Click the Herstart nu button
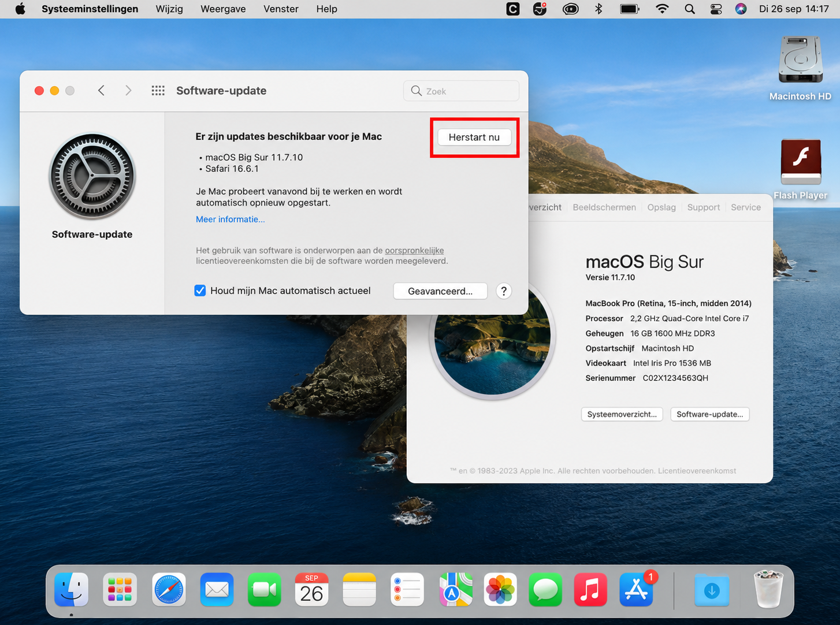Viewport: 840px width, 625px height. tap(474, 137)
